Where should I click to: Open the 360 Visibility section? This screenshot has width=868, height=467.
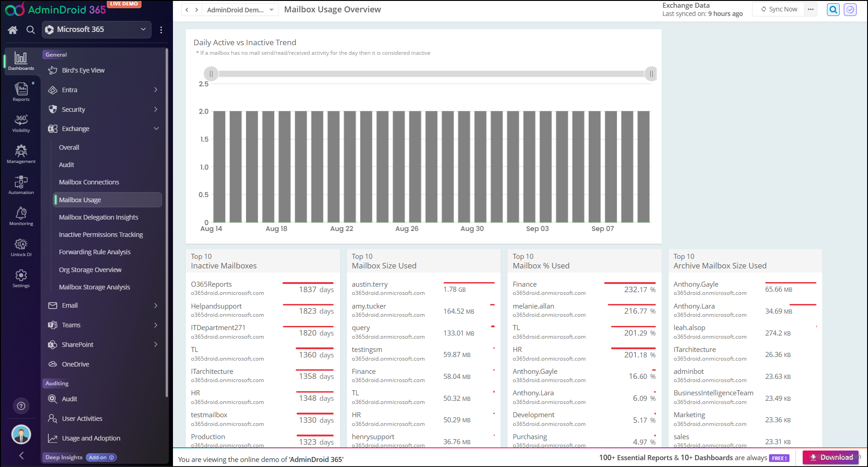(21, 123)
